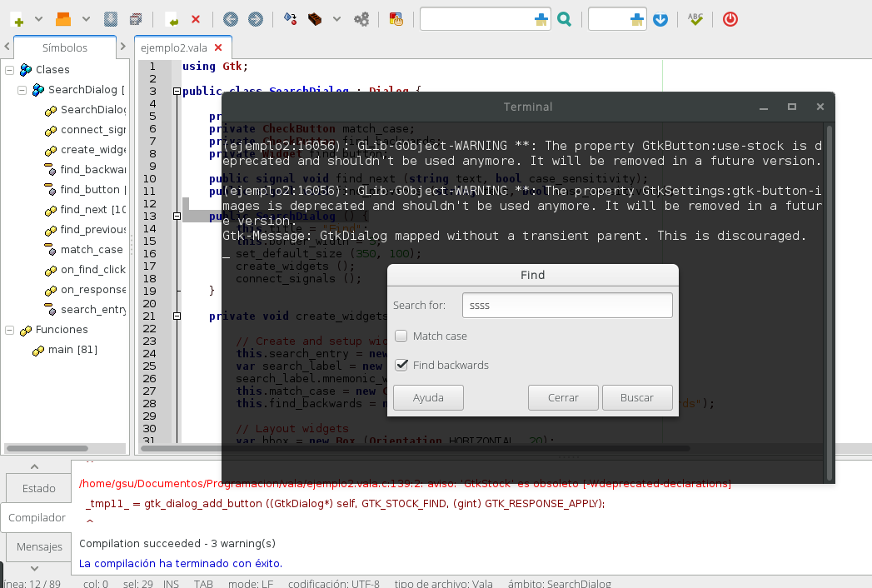Open Ayuda from the Find dialog

(x=427, y=397)
